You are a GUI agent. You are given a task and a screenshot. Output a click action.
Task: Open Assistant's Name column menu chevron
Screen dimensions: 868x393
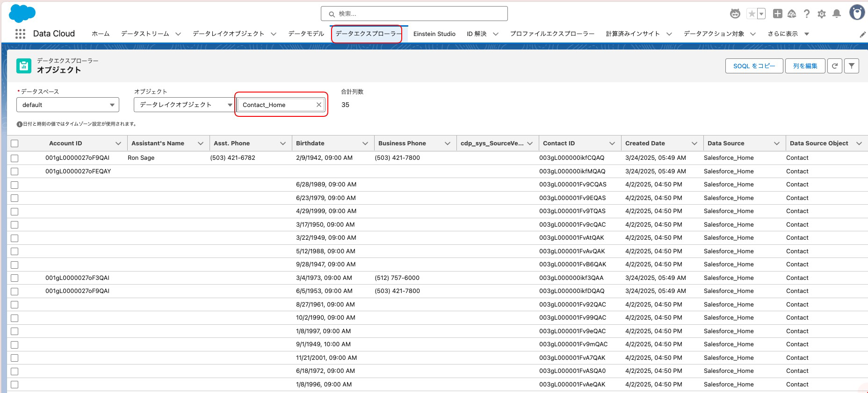coord(201,143)
